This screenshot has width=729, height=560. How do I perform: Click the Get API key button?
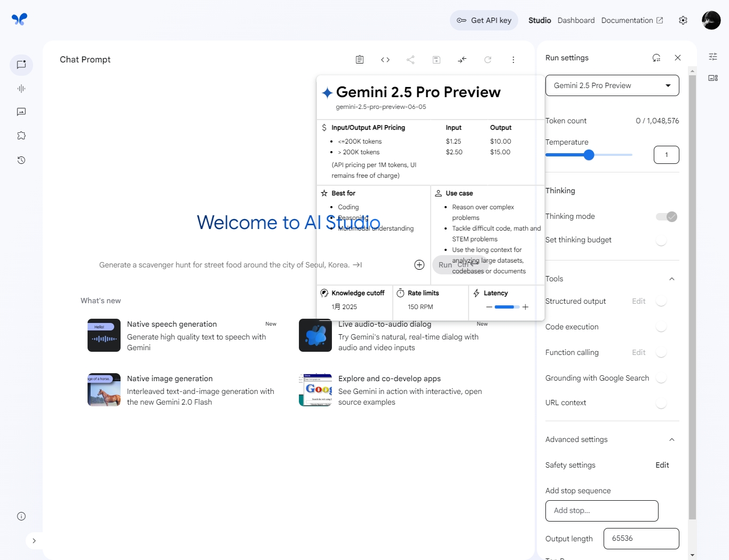484,20
